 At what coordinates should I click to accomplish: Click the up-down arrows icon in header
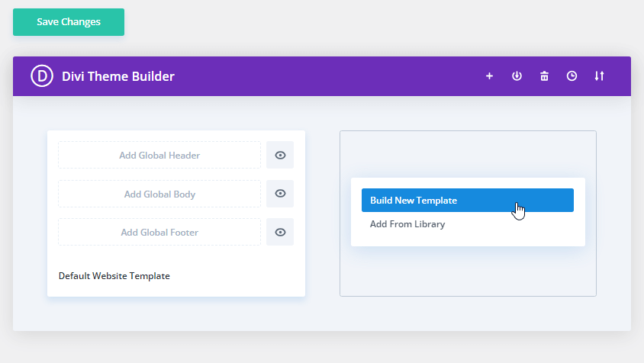[x=599, y=76]
